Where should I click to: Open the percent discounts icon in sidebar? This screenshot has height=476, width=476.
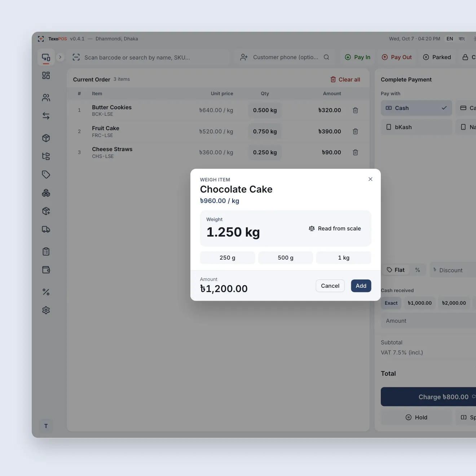46,292
